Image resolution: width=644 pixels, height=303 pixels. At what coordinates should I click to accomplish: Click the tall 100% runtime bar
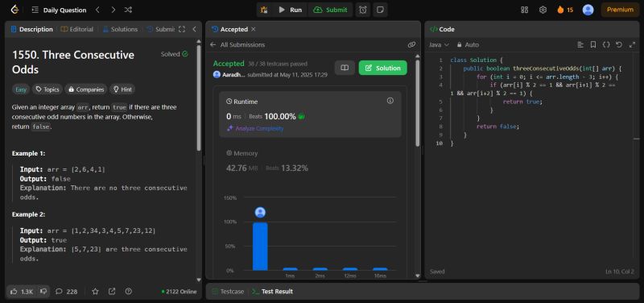(x=260, y=247)
